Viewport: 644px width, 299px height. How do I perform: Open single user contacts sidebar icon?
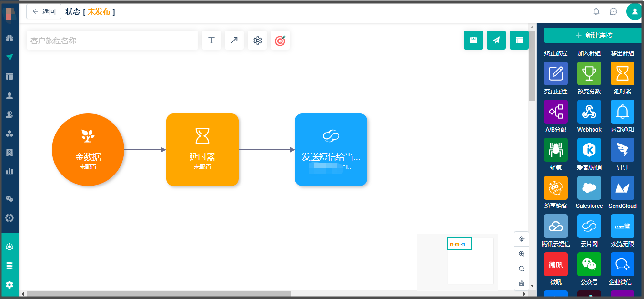click(10, 95)
